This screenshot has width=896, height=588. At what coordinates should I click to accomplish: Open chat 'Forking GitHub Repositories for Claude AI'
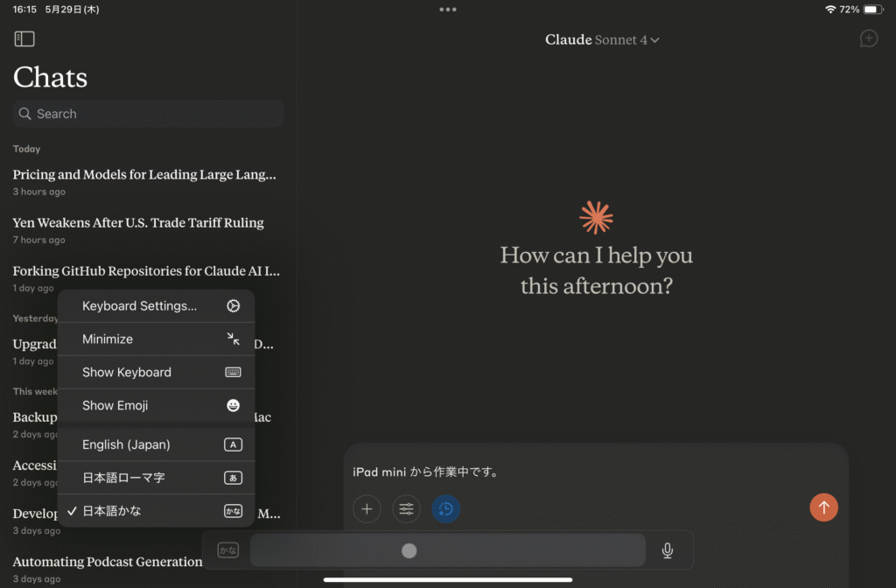click(146, 277)
